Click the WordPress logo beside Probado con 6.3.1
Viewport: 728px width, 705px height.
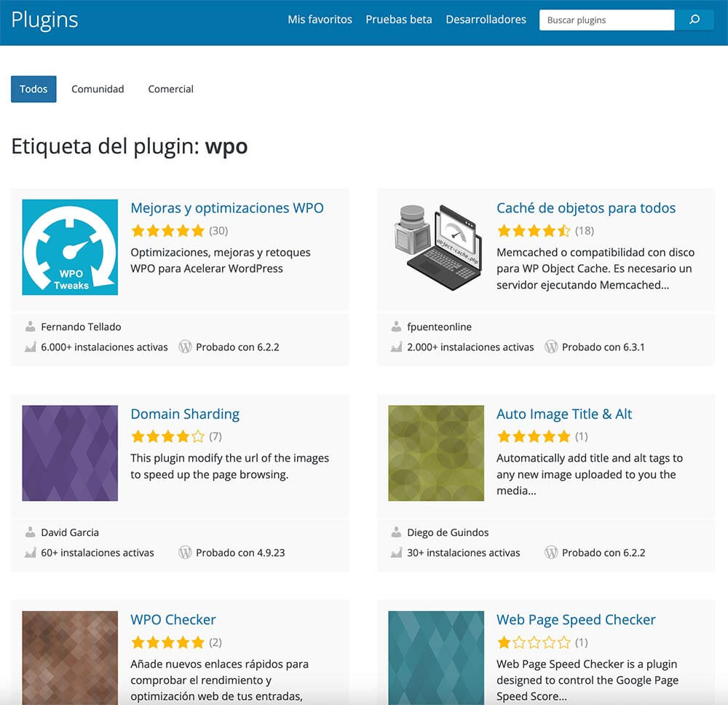551,347
